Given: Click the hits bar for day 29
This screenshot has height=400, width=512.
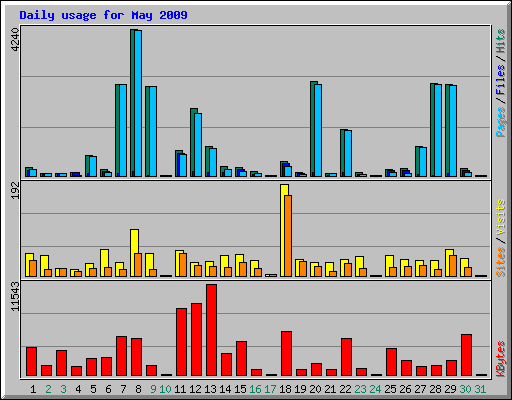Looking at the screenshot, I should pyautogui.click(x=447, y=130).
